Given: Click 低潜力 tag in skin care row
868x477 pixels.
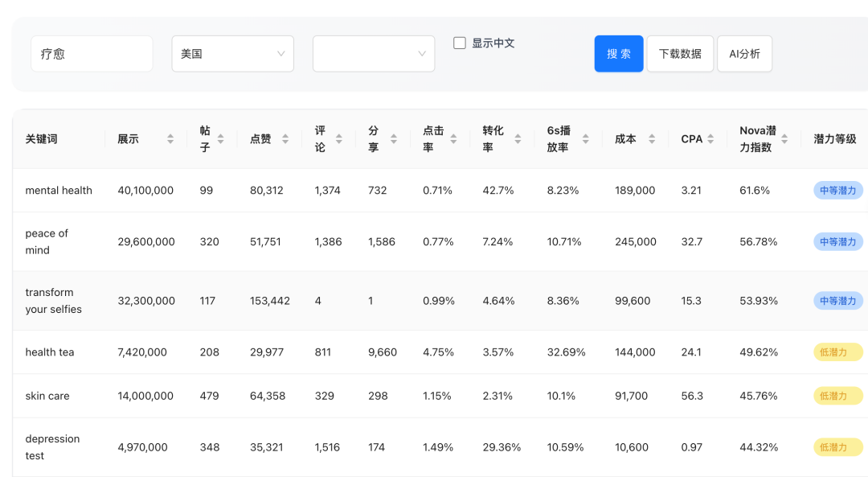Looking at the screenshot, I should click(x=837, y=396).
